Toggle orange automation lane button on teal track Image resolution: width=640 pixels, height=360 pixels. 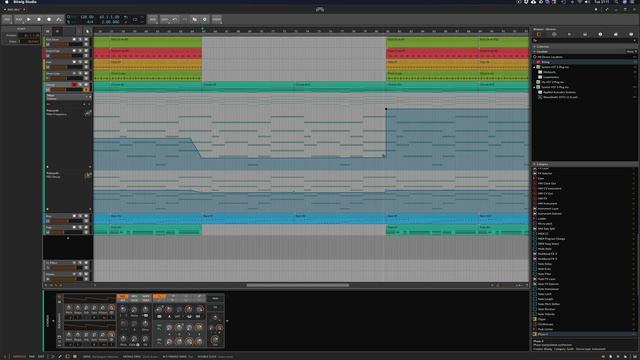[86, 89]
